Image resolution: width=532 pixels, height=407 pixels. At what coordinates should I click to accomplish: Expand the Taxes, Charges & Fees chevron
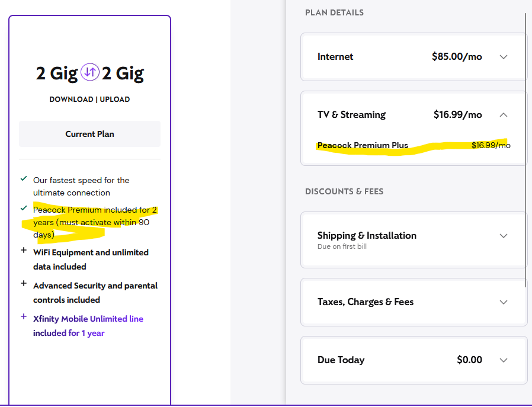click(504, 302)
